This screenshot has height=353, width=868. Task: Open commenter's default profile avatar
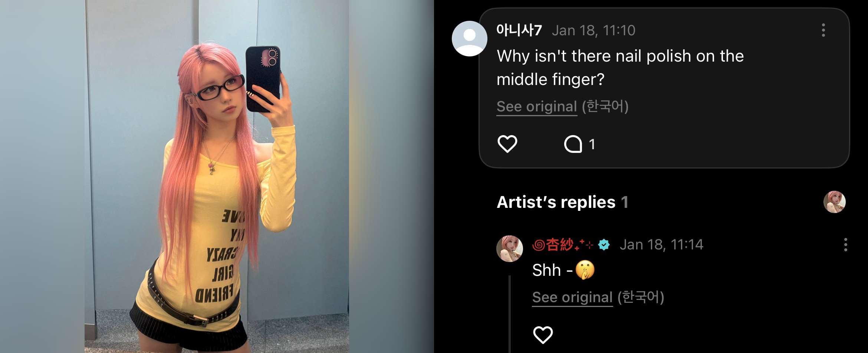(469, 39)
